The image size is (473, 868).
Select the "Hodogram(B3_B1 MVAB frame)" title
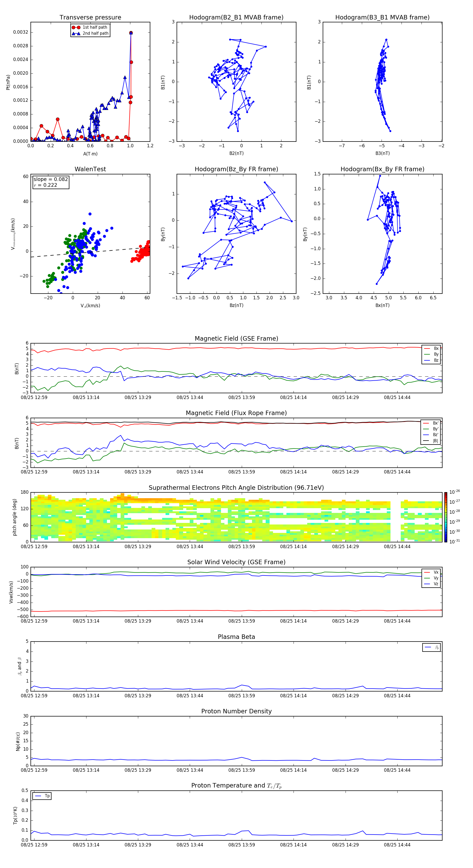click(x=382, y=18)
